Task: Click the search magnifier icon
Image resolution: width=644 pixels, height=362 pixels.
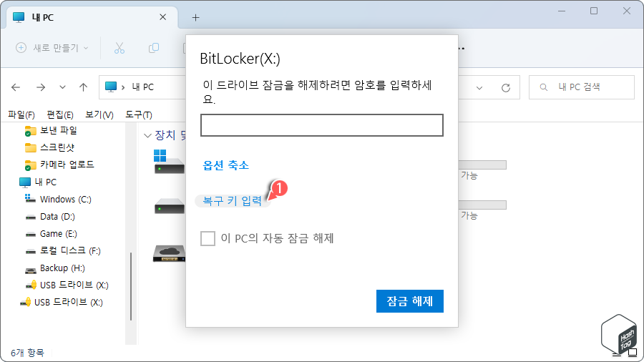Action: pos(543,87)
